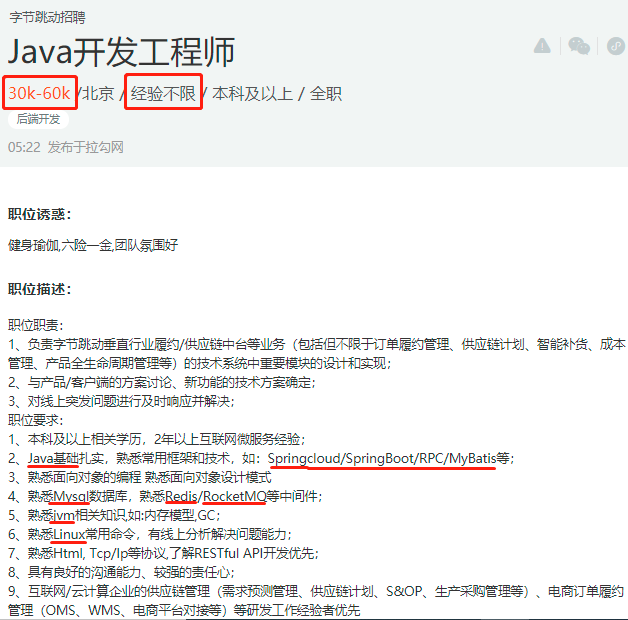Screen dimensions: 628x620
Task: Click the 本科及以上 education text
Action: [252, 93]
